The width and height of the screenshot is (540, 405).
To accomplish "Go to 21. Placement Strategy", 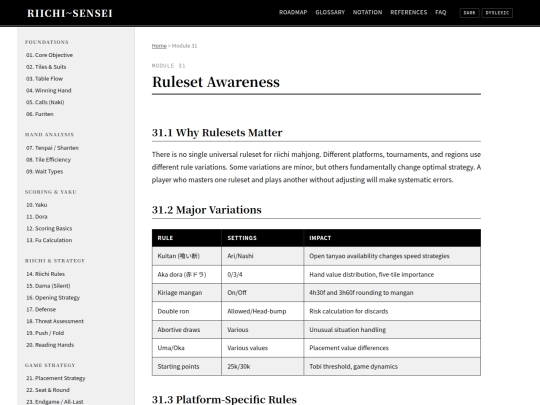I will pos(55,378).
